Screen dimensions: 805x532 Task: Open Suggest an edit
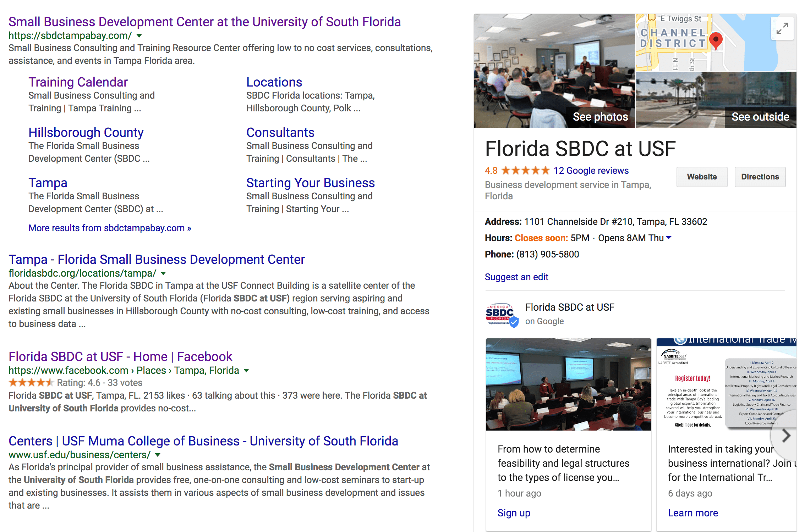tap(516, 277)
